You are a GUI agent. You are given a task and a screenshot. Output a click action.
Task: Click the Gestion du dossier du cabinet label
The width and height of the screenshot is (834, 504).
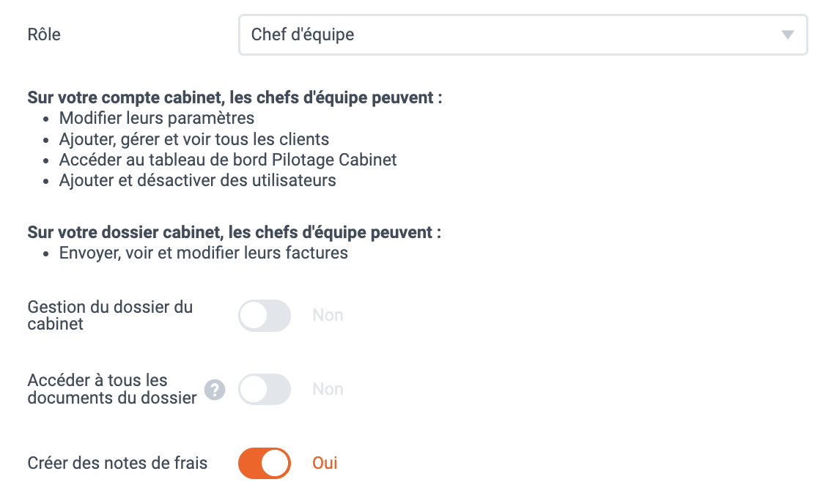click(x=110, y=315)
